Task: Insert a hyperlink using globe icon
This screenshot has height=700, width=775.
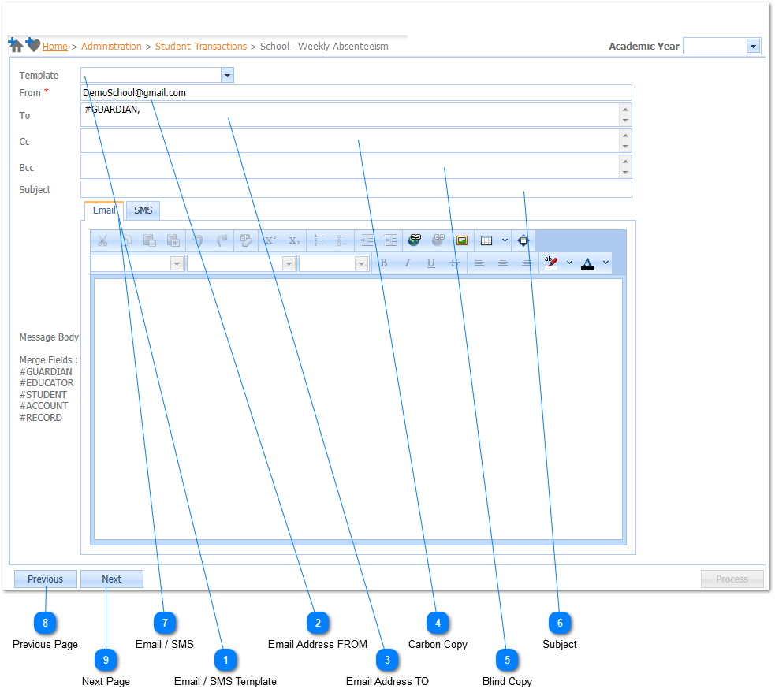Action: click(x=414, y=240)
